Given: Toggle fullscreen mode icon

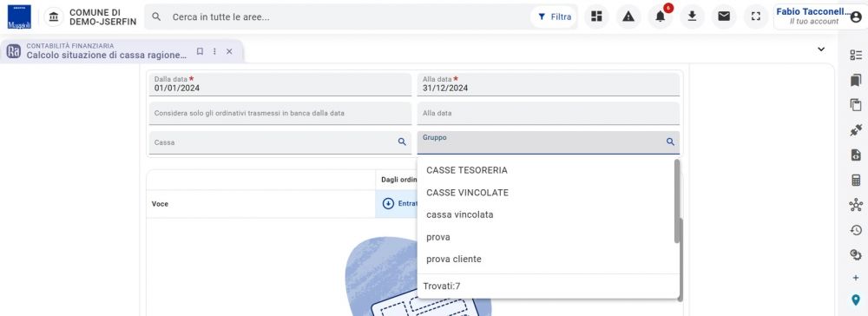Looking at the screenshot, I should (x=756, y=16).
